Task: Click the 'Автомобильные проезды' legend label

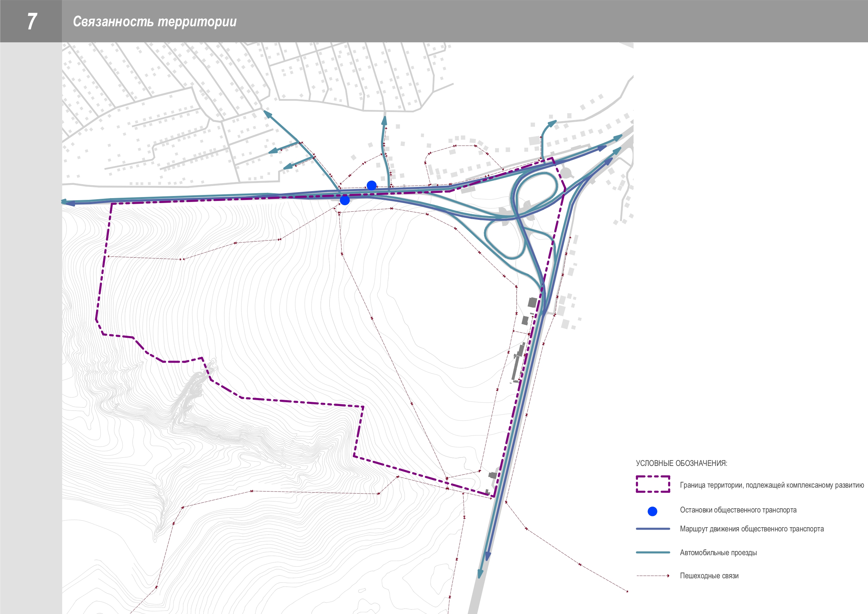Action: tap(718, 553)
